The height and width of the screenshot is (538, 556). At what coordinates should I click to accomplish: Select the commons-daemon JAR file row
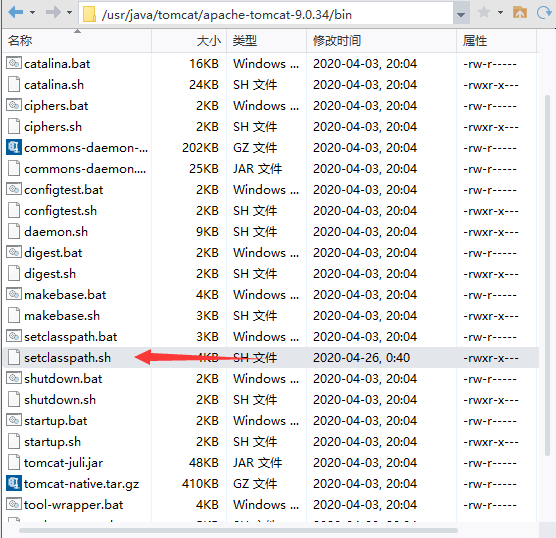(271, 168)
